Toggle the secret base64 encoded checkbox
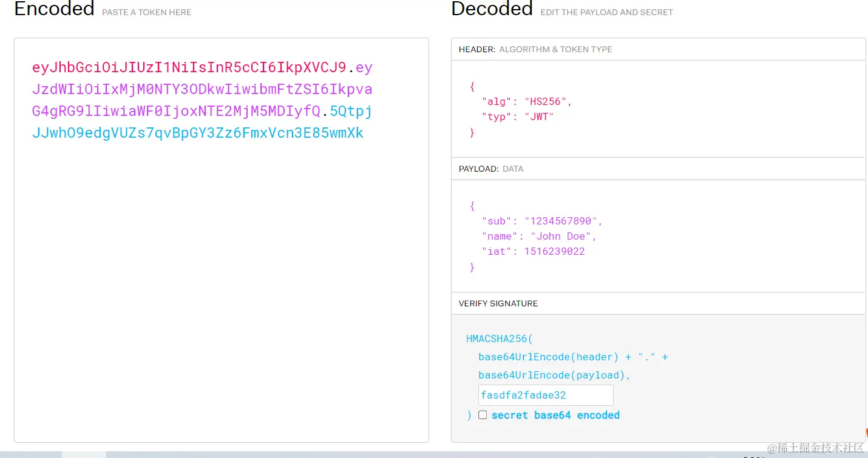This screenshot has height=458, width=868. pyautogui.click(x=483, y=415)
